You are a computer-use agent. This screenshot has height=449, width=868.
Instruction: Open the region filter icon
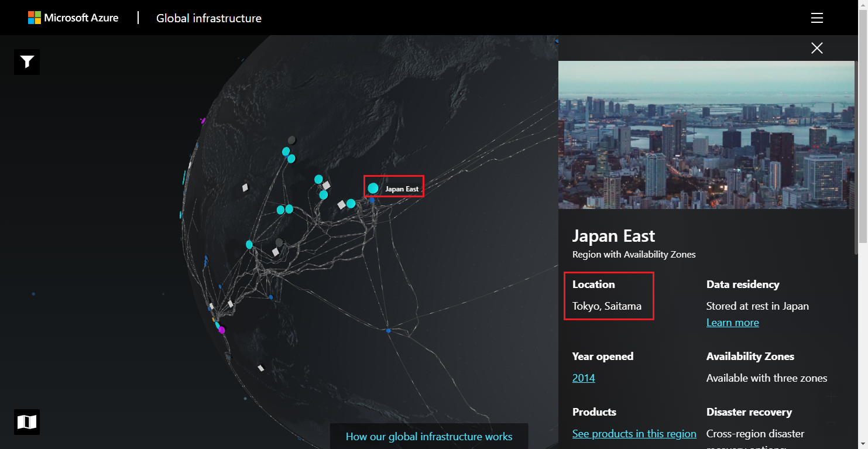coord(27,62)
